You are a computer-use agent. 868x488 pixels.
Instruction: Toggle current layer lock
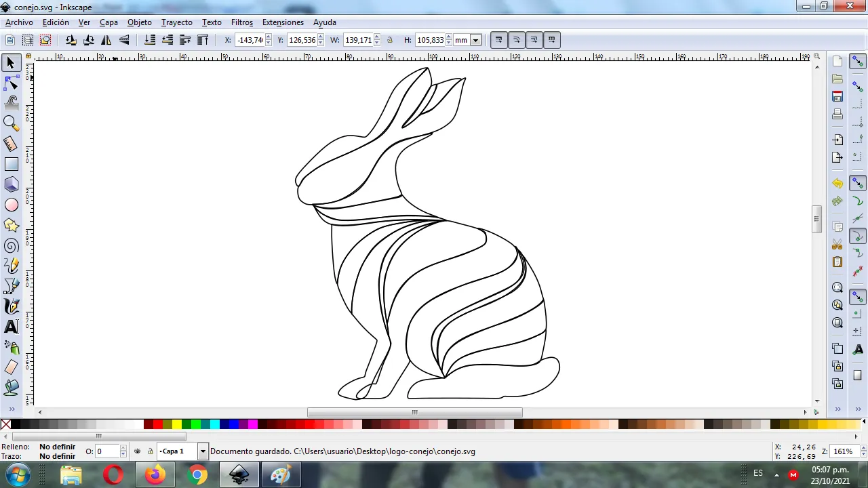pyautogui.click(x=151, y=451)
